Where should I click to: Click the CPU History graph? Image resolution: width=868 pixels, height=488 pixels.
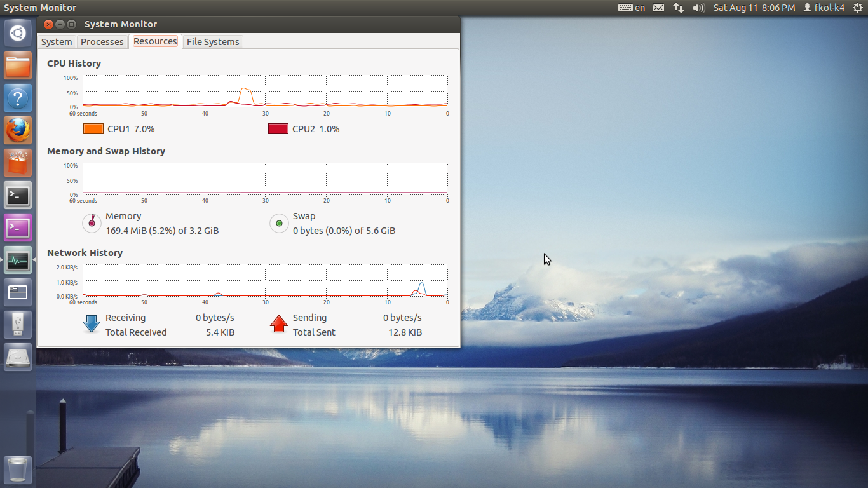coord(265,91)
